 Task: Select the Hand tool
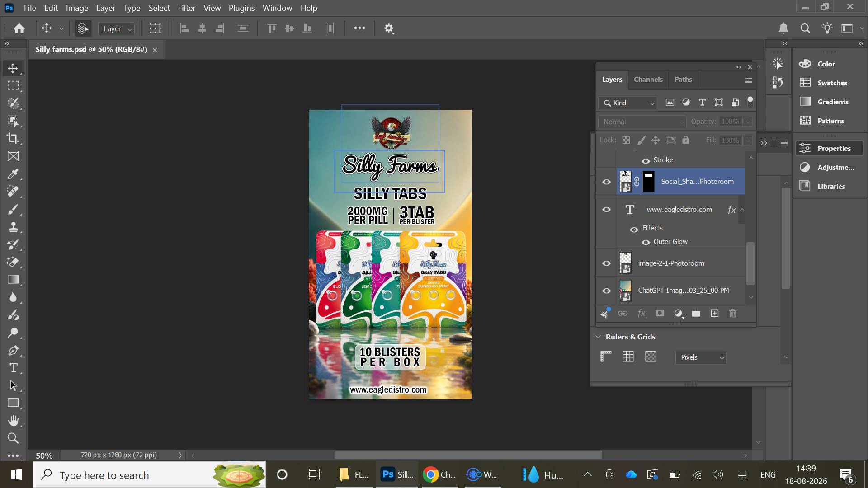[x=13, y=421]
